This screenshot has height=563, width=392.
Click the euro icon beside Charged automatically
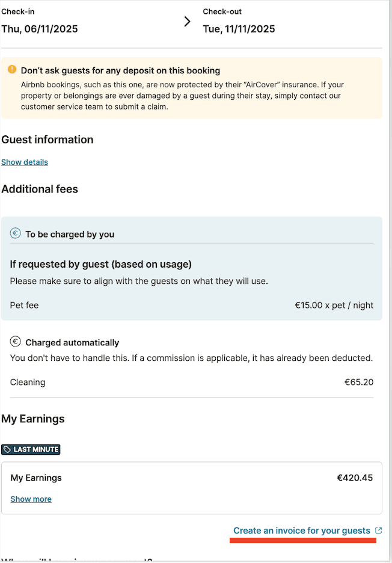(16, 342)
